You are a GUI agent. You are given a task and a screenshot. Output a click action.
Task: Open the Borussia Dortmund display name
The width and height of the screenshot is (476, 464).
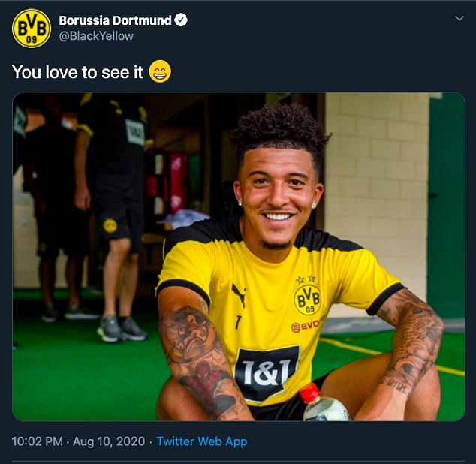click(115, 20)
